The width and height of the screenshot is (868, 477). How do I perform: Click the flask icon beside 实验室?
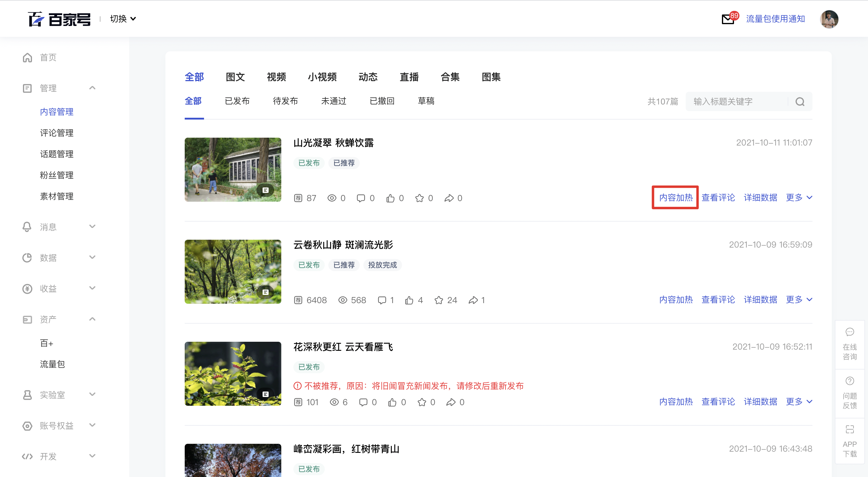pyautogui.click(x=27, y=395)
